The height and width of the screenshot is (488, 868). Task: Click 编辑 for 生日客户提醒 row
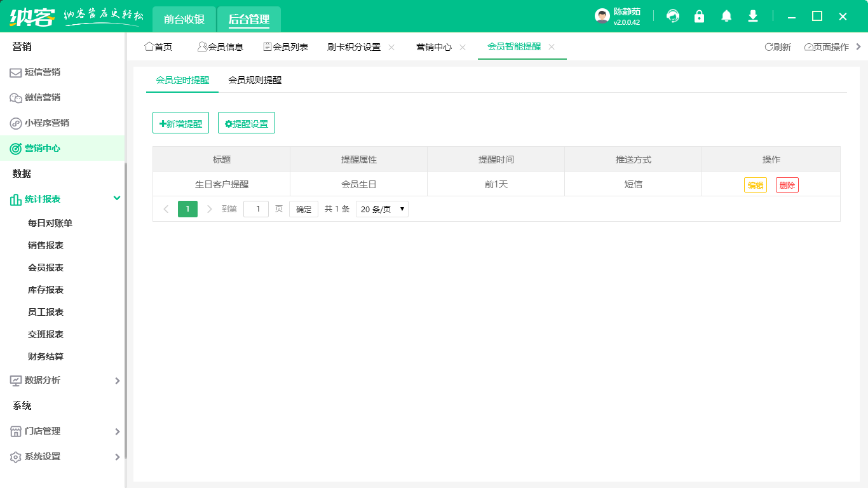[755, 185]
